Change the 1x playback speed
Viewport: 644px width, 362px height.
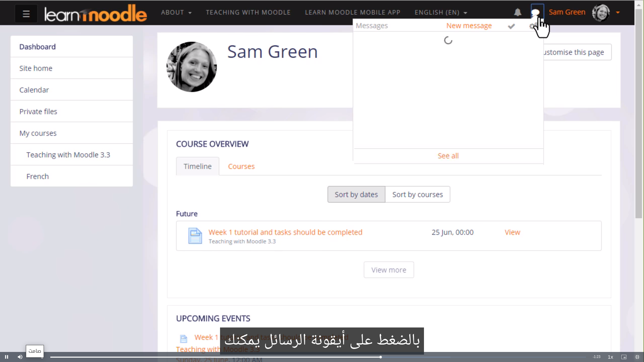(610, 357)
